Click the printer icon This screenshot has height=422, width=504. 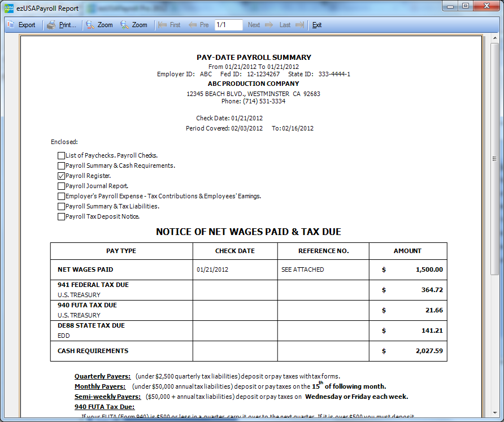click(51, 25)
